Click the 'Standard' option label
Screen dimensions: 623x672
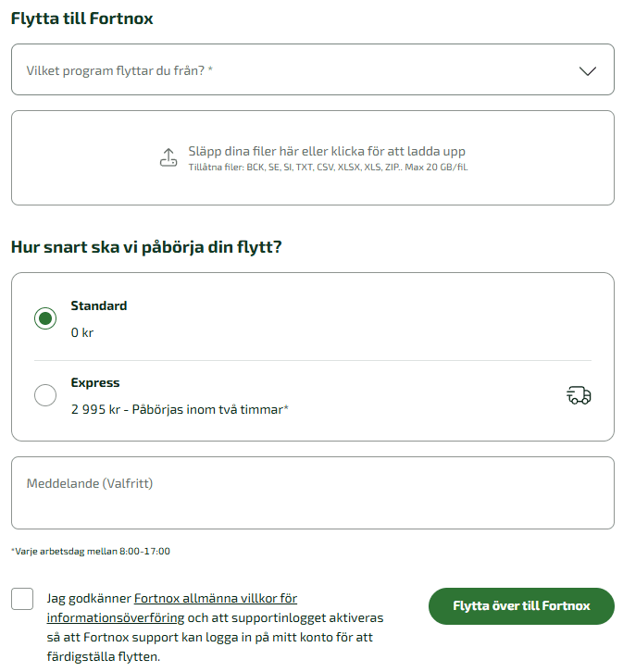coord(99,305)
